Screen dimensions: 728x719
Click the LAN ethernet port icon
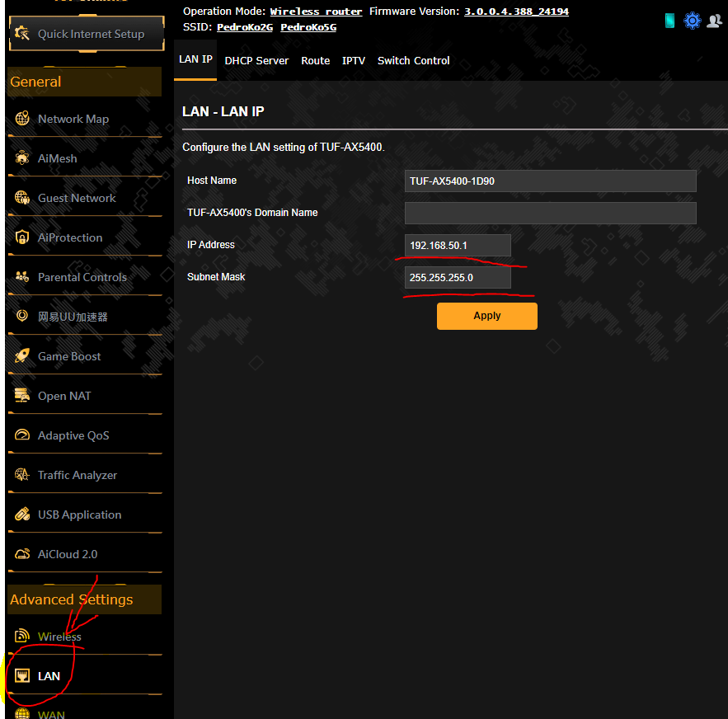click(x=21, y=675)
